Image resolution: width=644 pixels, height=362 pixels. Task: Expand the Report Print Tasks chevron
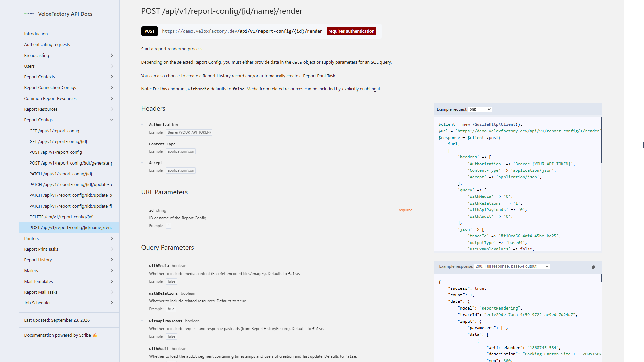(112, 249)
